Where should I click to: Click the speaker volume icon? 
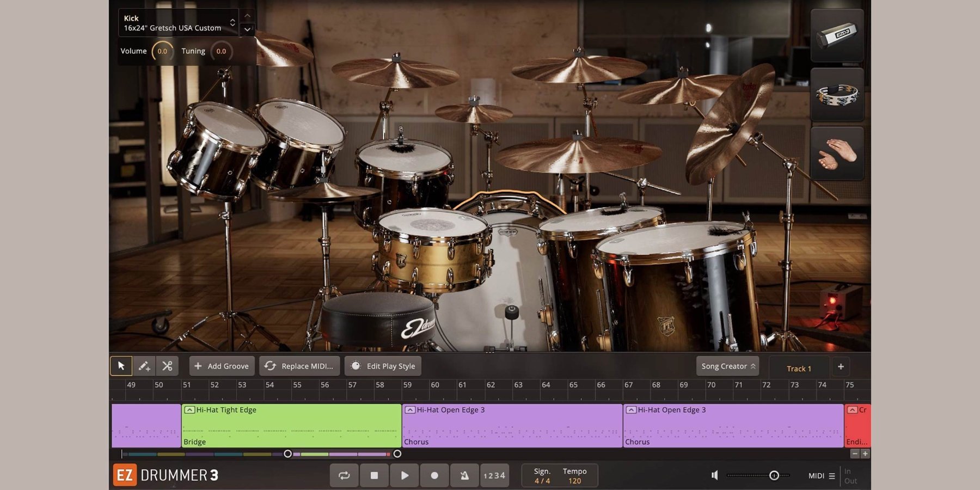click(x=714, y=475)
